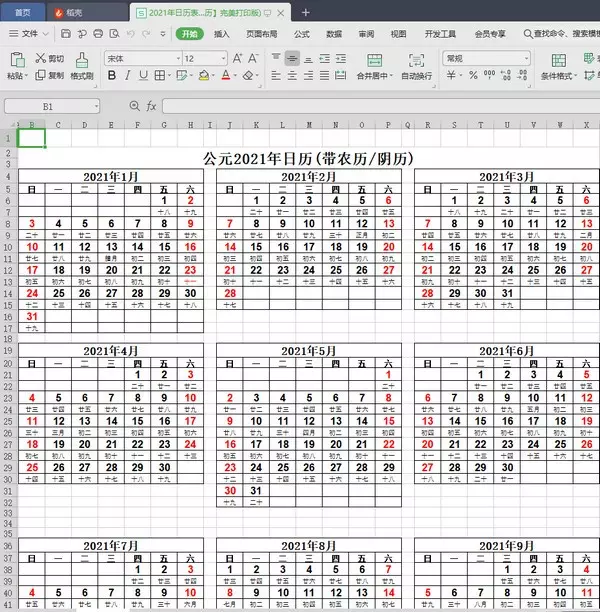Screen dimensions: 600x612
Task: Click the insert function fx icon
Action: click(x=151, y=105)
